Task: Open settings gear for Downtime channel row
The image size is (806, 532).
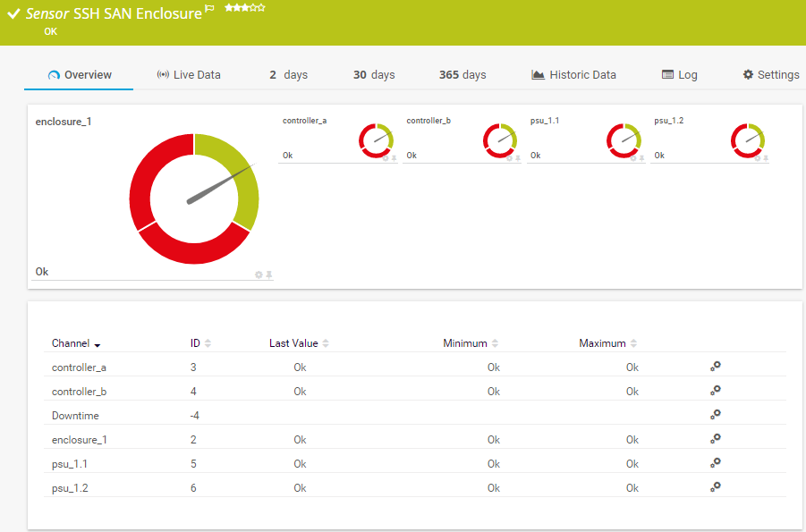Action: coord(715,415)
